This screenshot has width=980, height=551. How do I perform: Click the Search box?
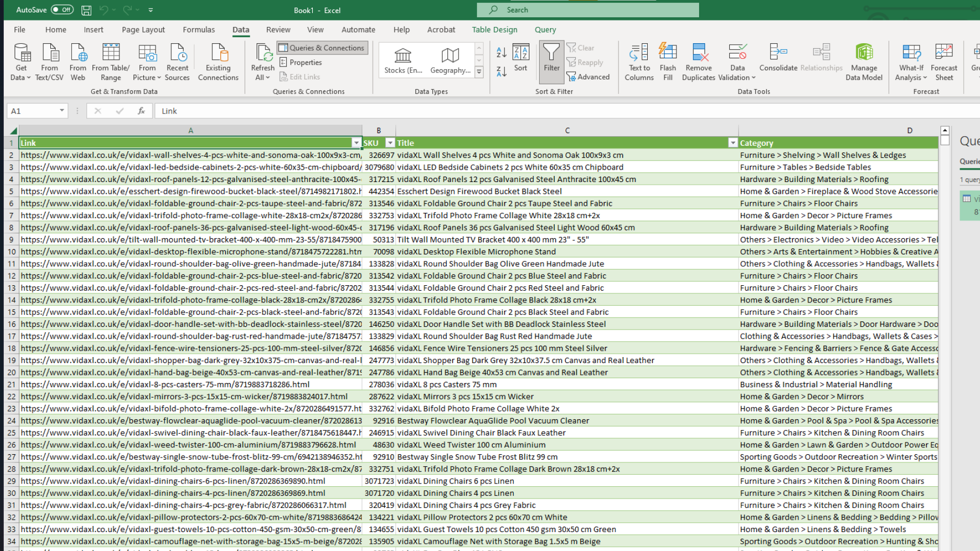pos(588,10)
